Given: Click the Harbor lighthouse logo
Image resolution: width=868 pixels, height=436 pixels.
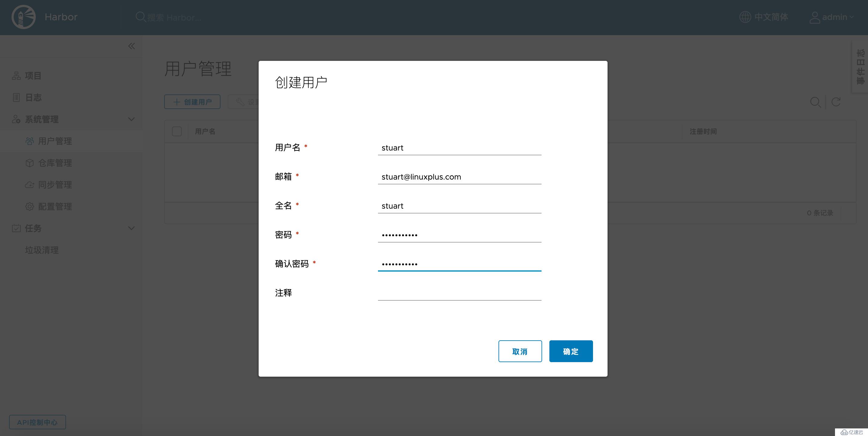Looking at the screenshot, I should pyautogui.click(x=24, y=17).
